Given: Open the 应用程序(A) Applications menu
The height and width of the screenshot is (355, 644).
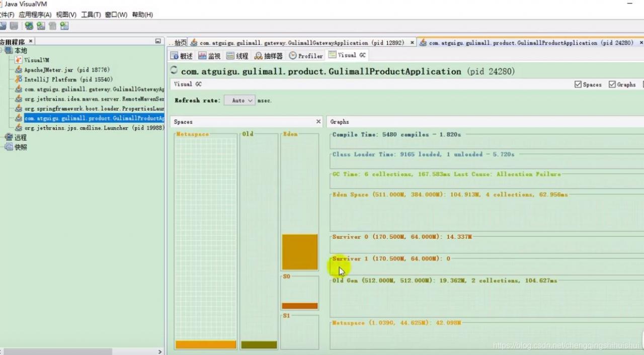Looking at the screenshot, I should tap(35, 15).
